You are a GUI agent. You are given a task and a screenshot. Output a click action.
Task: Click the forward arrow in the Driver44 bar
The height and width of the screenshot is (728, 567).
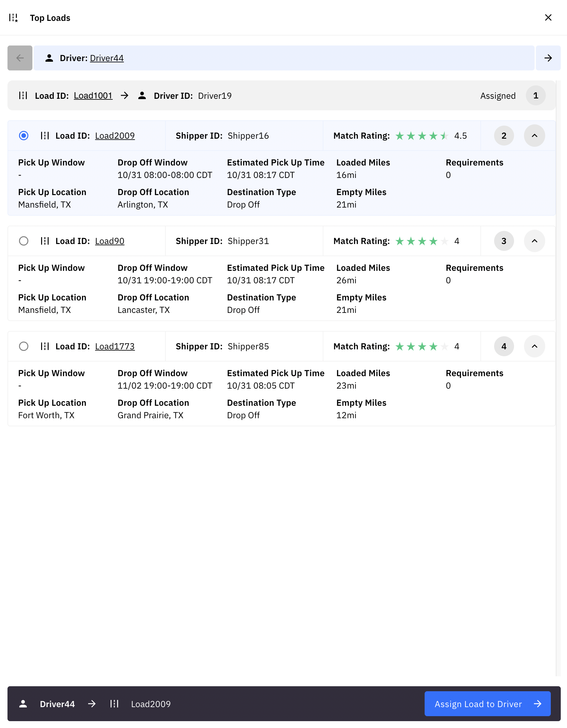pos(548,58)
